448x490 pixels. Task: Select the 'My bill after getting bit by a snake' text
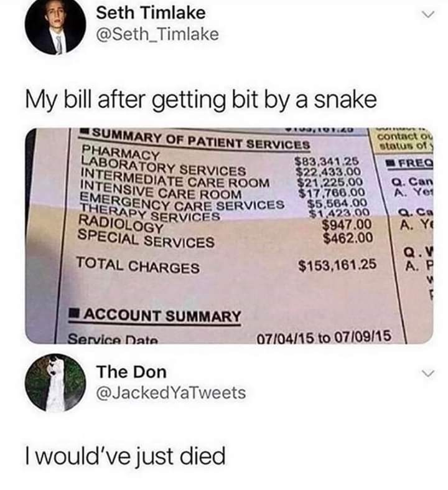pyautogui.click(x=201, y=100)
